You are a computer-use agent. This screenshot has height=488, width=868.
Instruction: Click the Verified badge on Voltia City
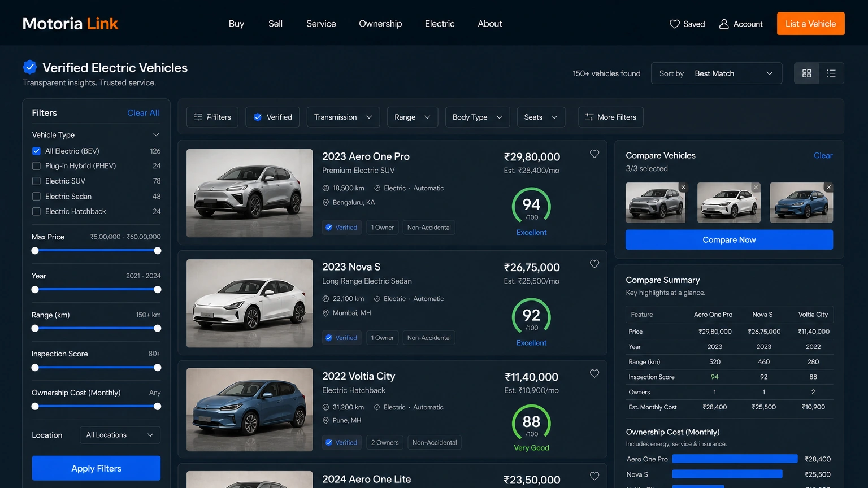(x=342, y=442)
